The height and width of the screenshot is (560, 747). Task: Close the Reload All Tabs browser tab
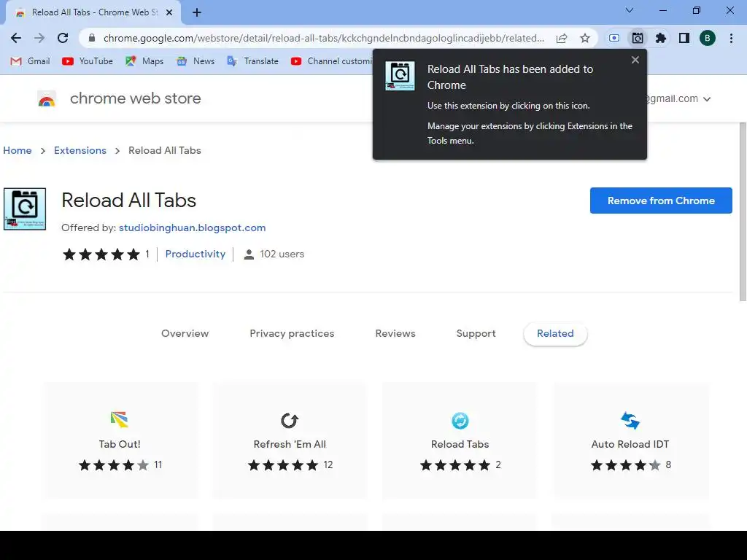(x=169, y=13)
